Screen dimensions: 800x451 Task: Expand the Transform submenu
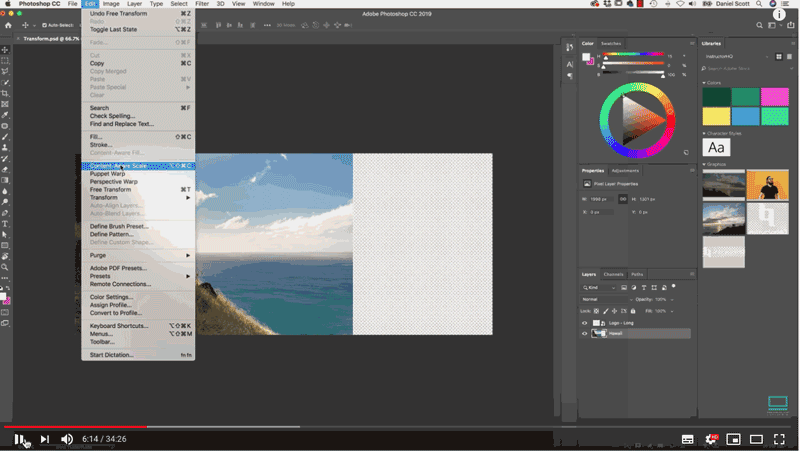[138, 197]
